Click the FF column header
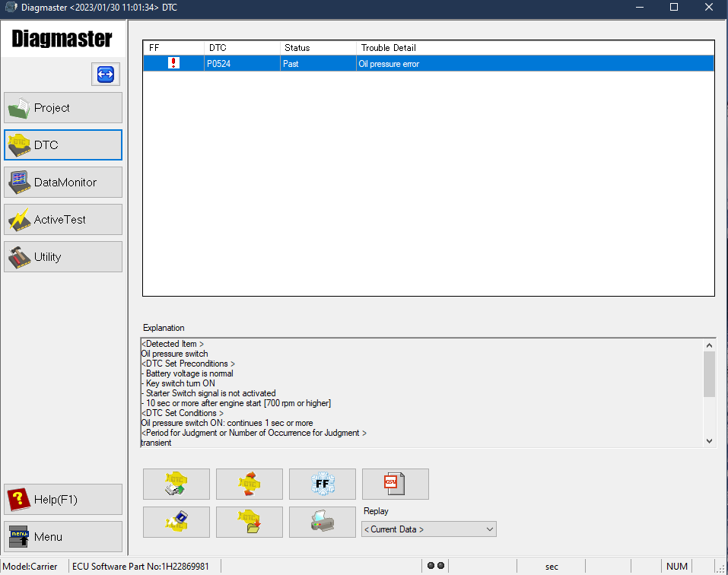The image size is (728, 575). pos(173,48)
